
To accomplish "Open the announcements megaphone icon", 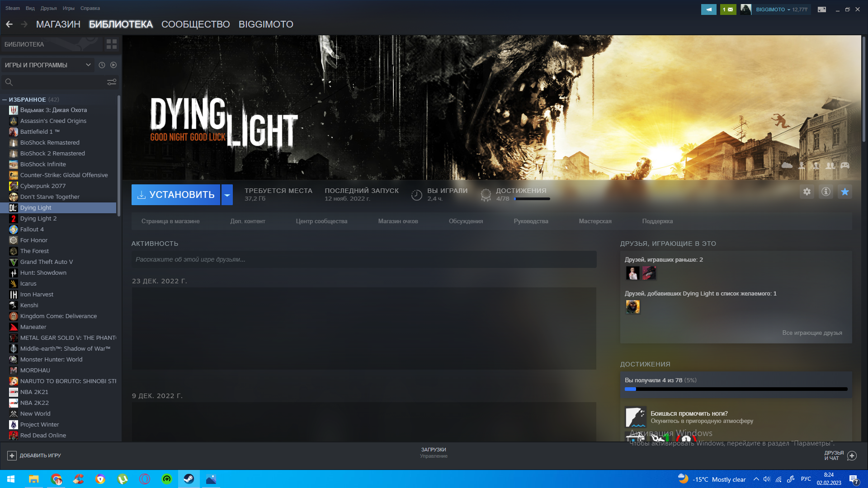I will pos(708,9).
